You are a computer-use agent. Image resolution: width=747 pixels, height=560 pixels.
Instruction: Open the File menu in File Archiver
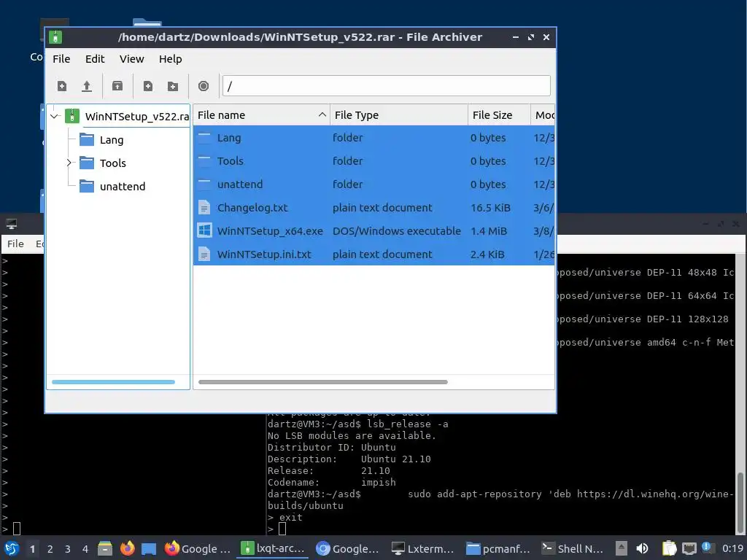coord(61,59)
